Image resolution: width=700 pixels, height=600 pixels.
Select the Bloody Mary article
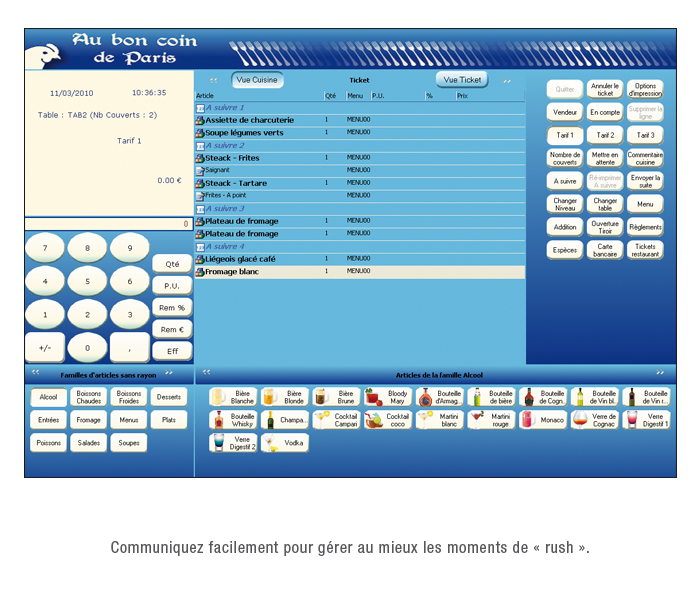pyautogui.click(x=388, y=397)
